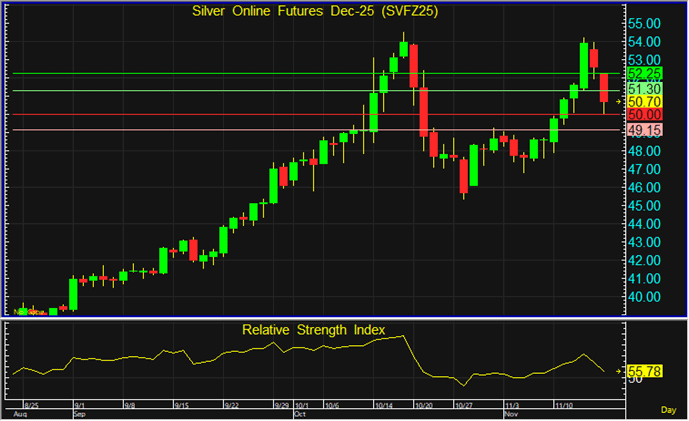Click the yellow arrow marker beside RSI value
The image size is (689, 421).
[619, 372]
